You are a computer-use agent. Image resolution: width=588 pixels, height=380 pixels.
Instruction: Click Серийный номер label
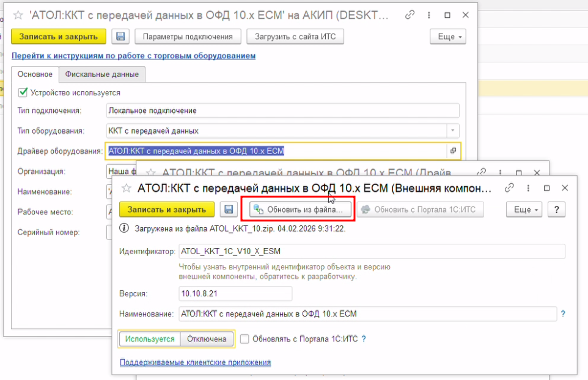click(x=48, y=232)
